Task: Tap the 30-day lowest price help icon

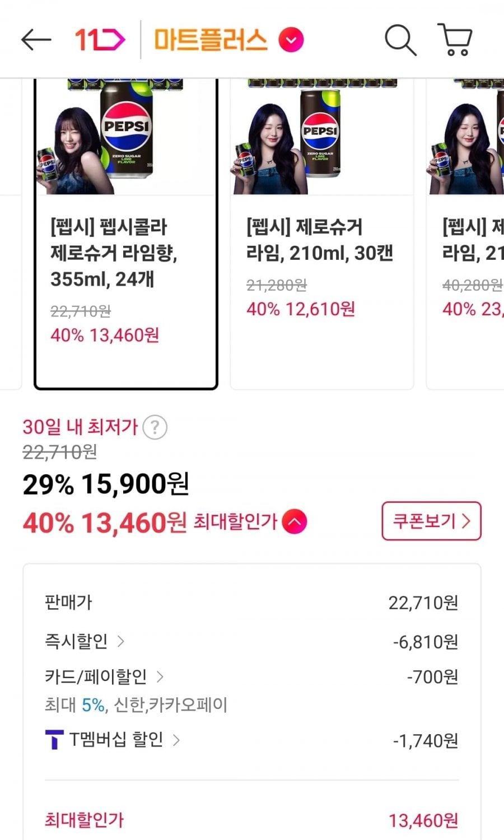Action: [x=155, y=428]
